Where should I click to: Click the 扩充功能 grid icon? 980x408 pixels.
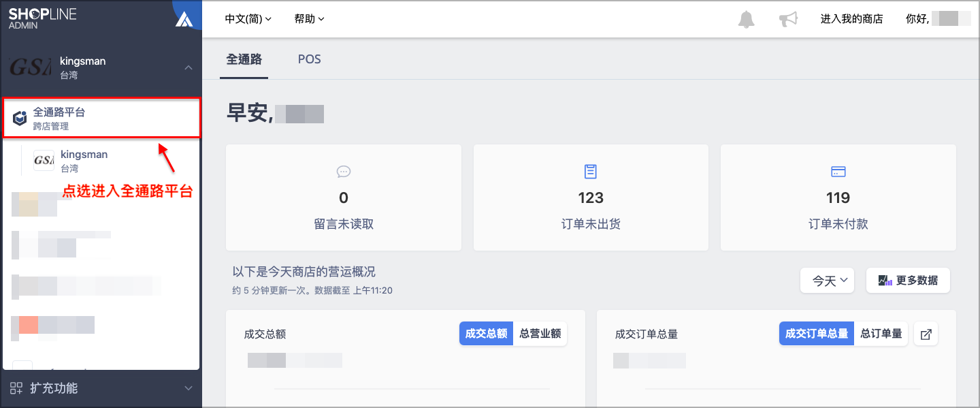click(x=16, y=388)
